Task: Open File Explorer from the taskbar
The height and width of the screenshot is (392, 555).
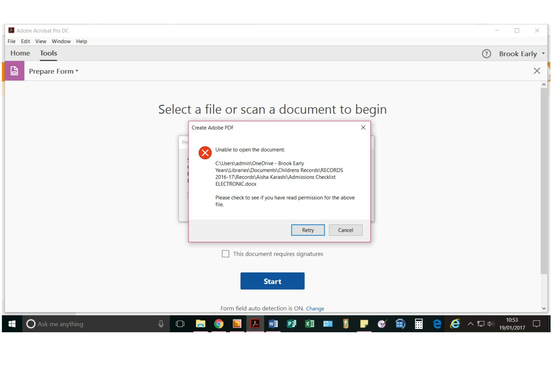Action: [201, 324]
